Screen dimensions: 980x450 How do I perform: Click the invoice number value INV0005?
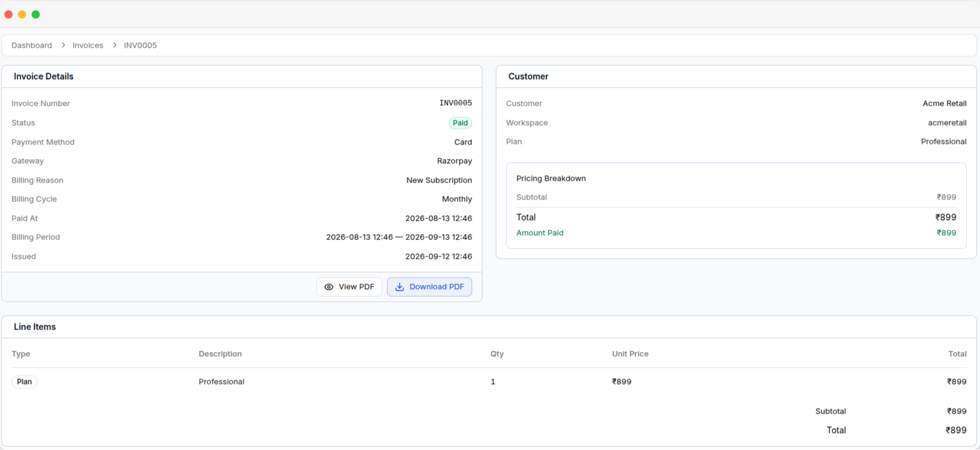(x=456, y=103)
